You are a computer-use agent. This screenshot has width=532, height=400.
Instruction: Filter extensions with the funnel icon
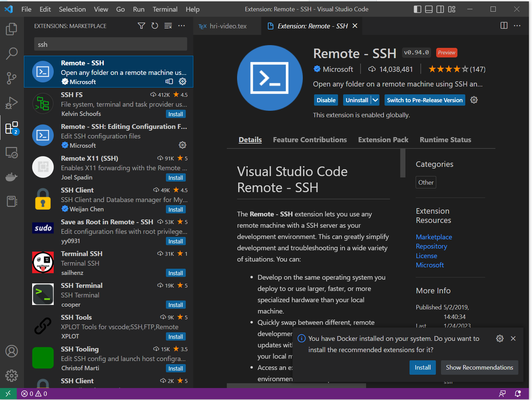click(141, 26)
